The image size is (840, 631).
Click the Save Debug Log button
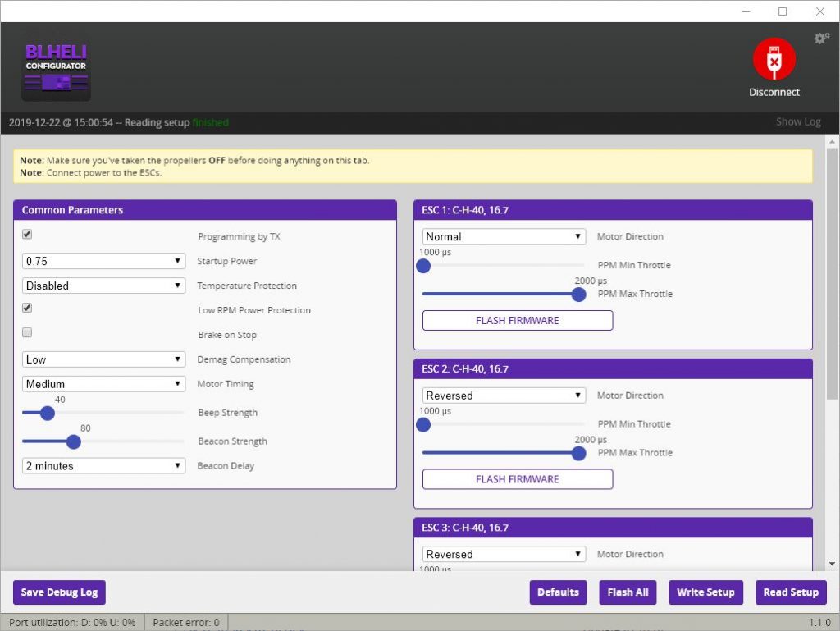tap(59, 592)
